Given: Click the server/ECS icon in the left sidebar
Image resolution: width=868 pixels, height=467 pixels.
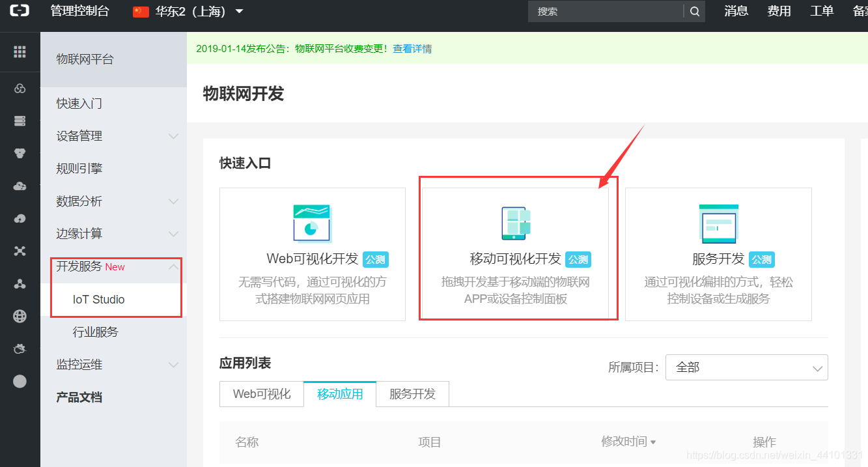Looking at the screenshot, I should (x=19, y=120).
